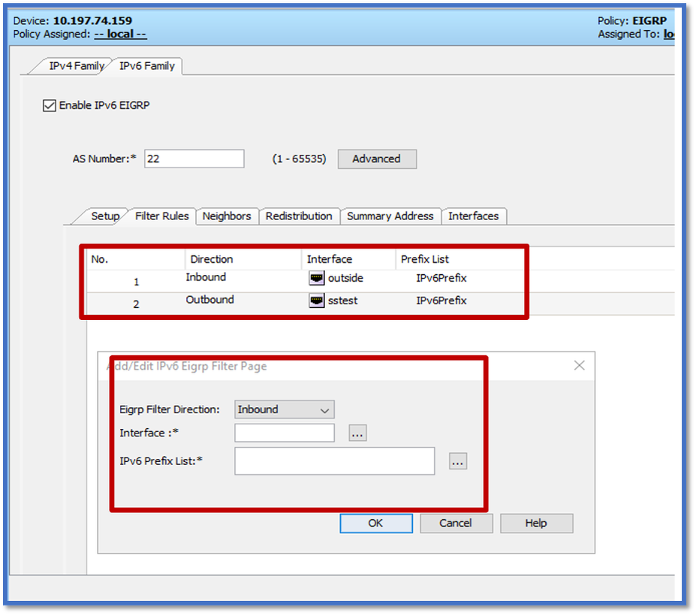Click into the Interface text field

tap(285, 433)
